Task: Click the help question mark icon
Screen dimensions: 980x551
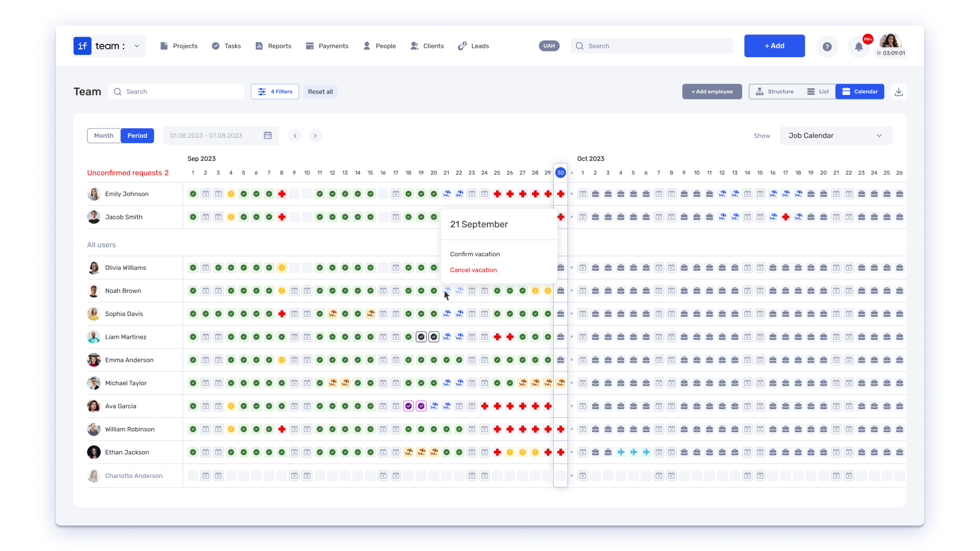Action: pyautogui.click(x=827, y=47)
